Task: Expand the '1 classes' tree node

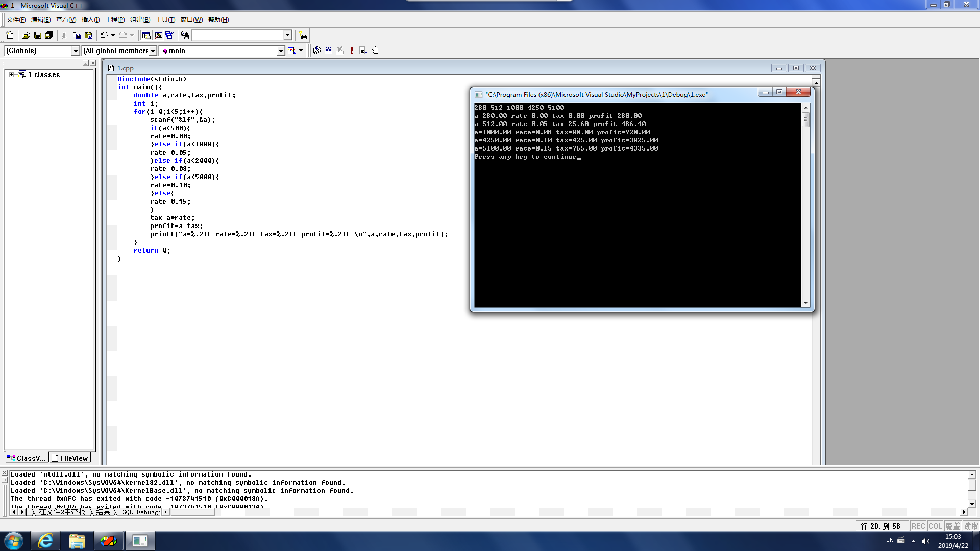Action: (11, 74)
